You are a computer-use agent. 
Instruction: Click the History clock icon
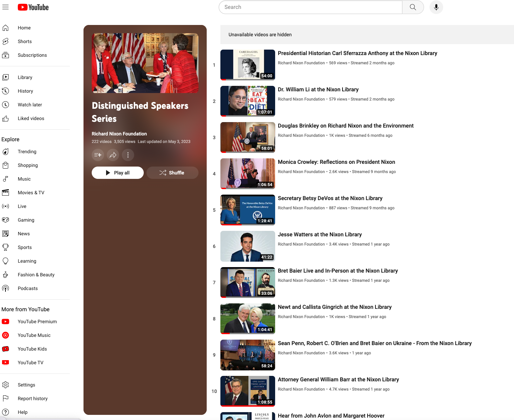coord(5,91)
